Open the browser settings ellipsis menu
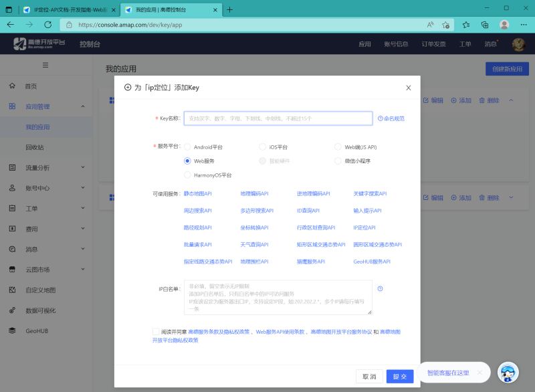 [524, 25]
